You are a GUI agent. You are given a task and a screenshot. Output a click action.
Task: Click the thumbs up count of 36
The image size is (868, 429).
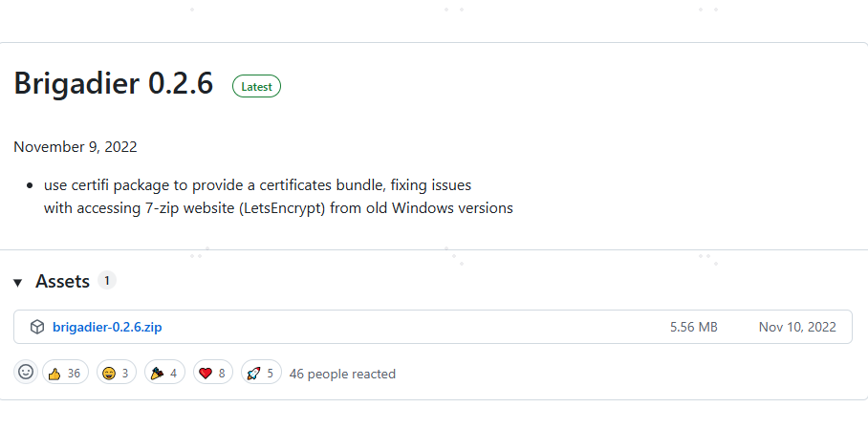74,373
